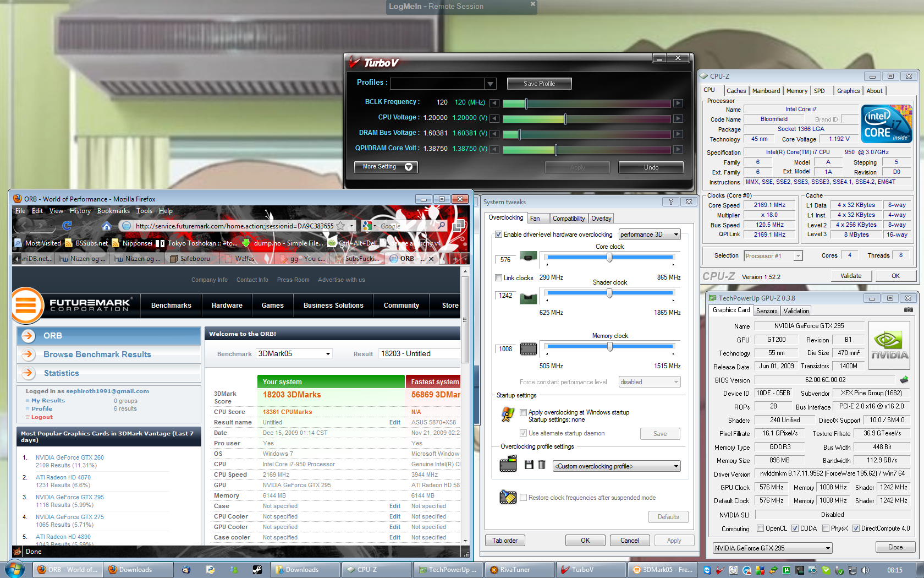Click Browse Benchmark Results link
924x578 pixels.
pyautogui.click(x=97, y=355)
